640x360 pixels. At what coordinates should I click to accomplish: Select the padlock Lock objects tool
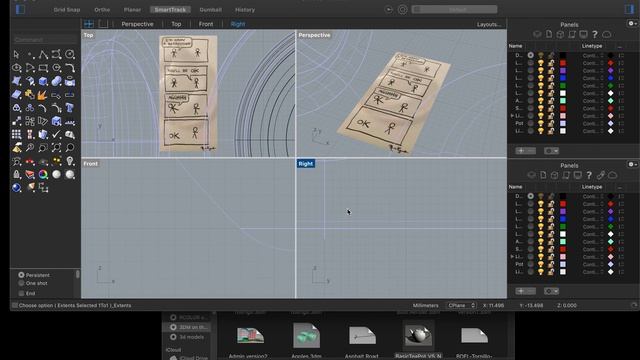pyautogui.click(x=16, y=174)
